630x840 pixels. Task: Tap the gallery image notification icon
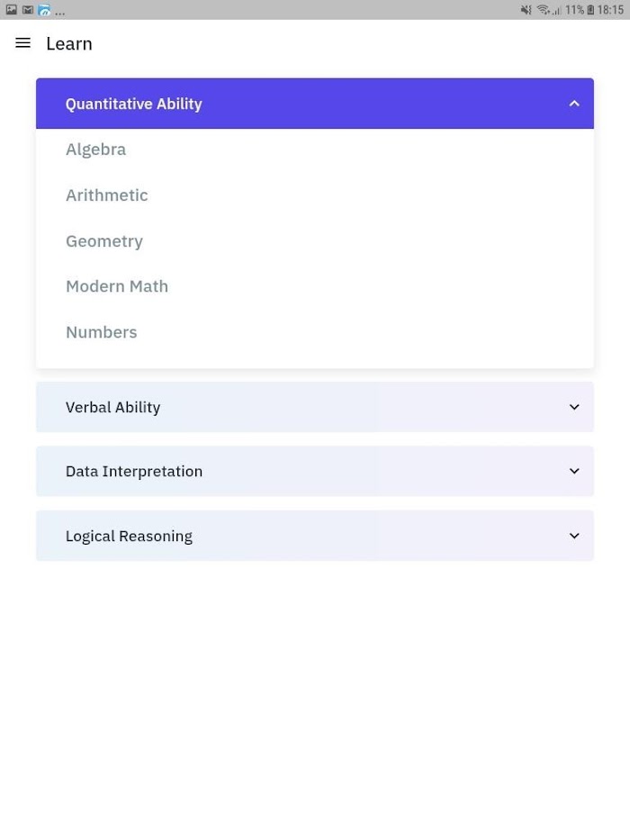[x=11, y=10]
